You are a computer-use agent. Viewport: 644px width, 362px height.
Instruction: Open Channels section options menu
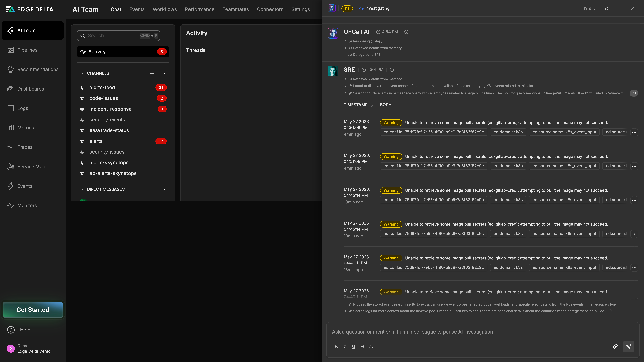164,73
